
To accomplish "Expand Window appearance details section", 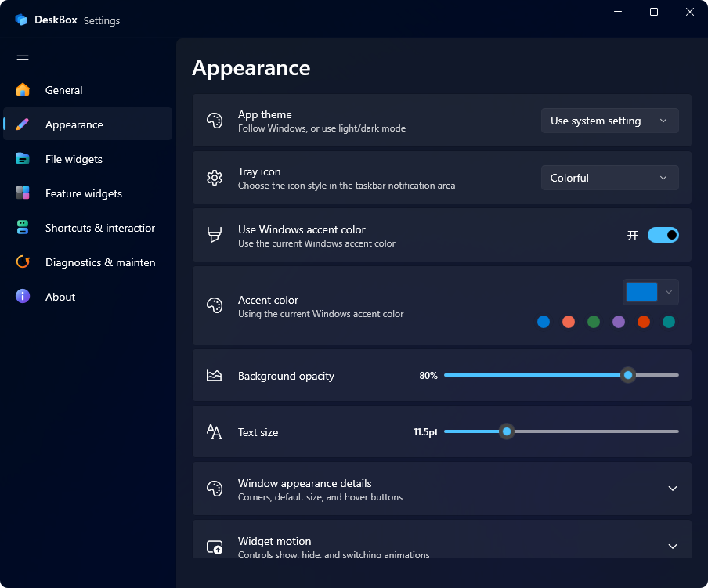I will (672, 489).
